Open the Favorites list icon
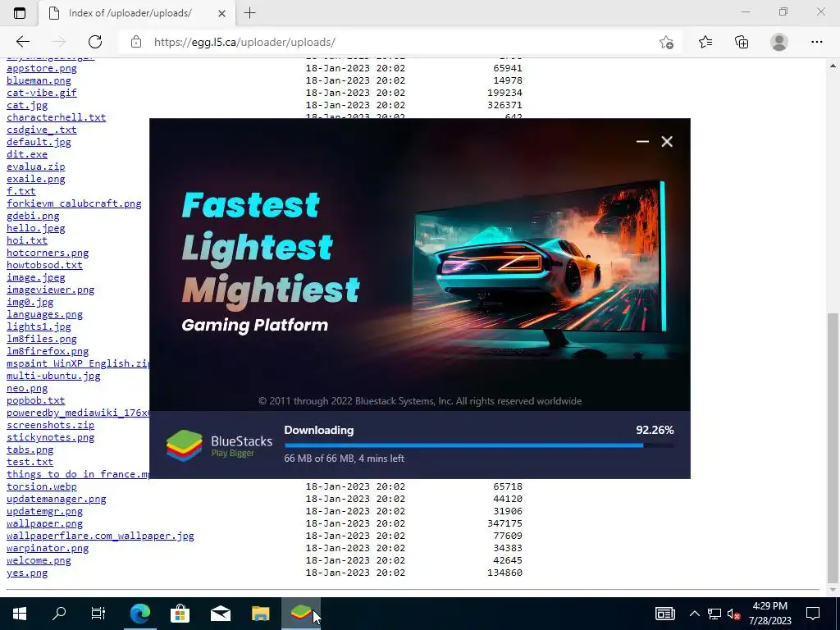840x630 pixels. pos(705,42)
